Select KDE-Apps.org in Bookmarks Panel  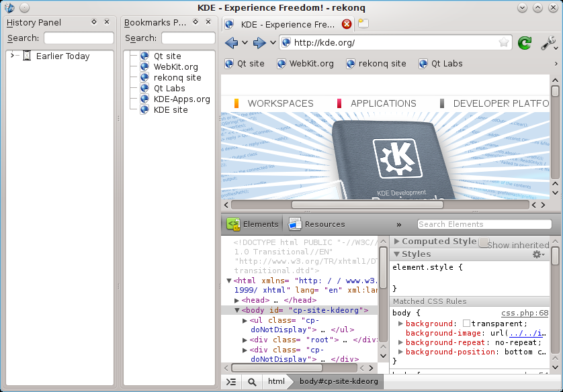pyautogui.click(x=181, y=99)
